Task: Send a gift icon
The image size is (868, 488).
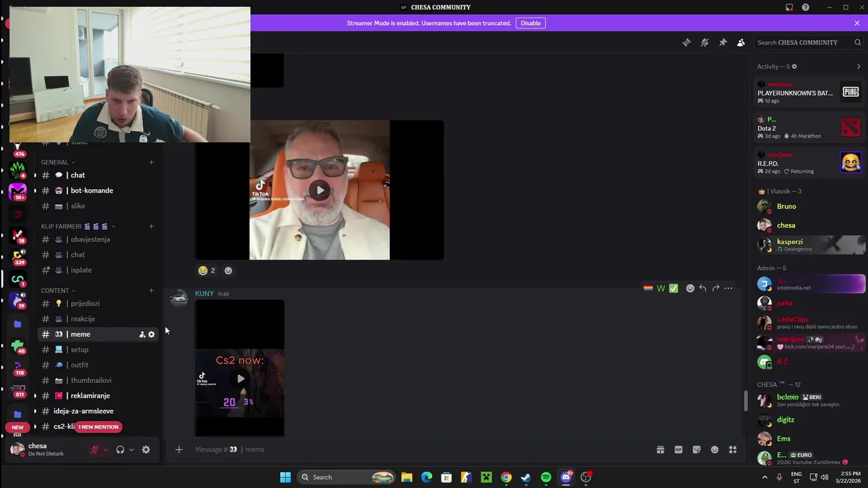Action: (660, 449)
